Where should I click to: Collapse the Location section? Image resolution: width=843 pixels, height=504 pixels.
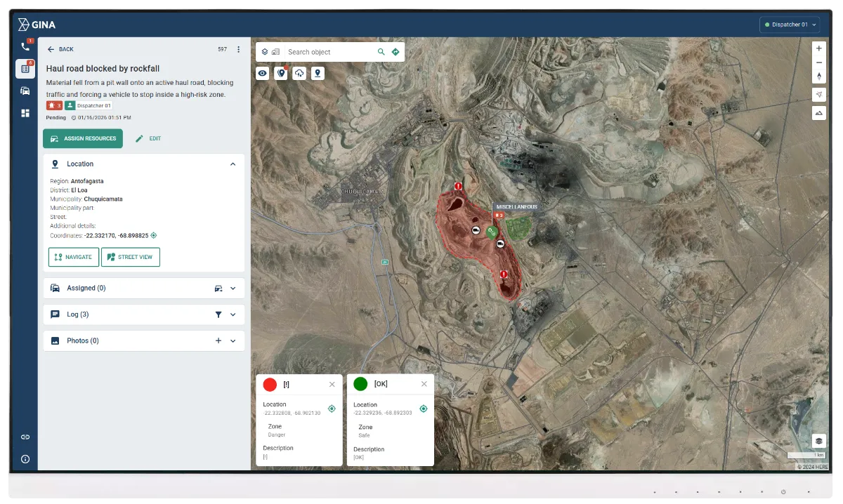pyautogui.click(x=233, y=164)
